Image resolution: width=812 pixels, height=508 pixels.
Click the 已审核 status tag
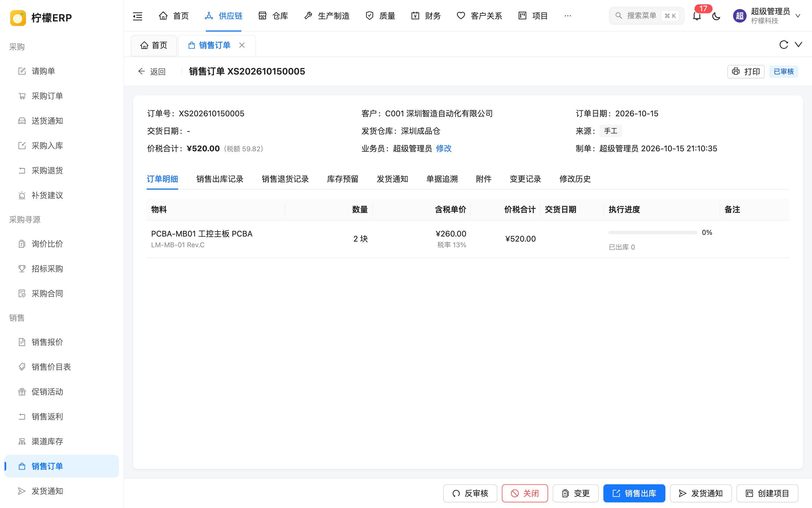click(784, 72)
